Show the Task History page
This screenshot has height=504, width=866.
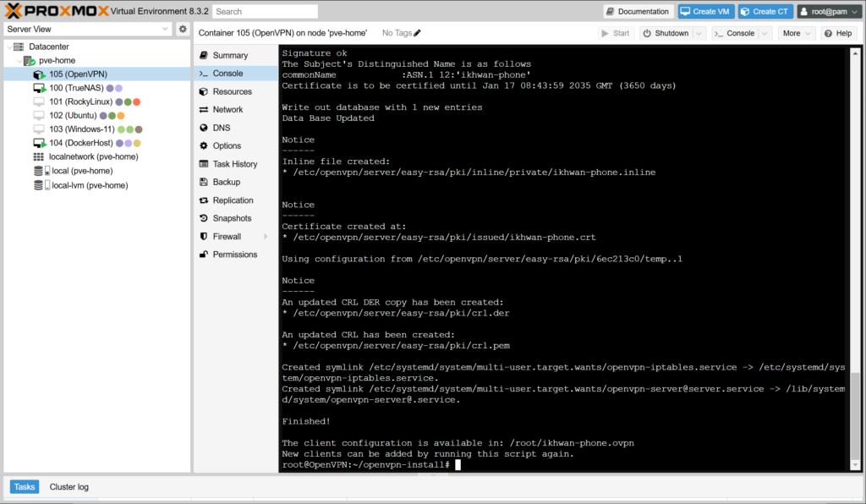[x=234, y=164]
